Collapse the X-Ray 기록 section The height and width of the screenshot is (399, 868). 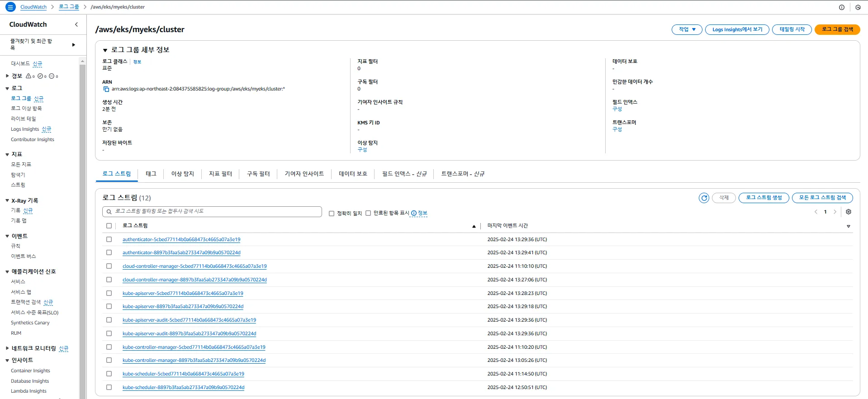coord(7,201)
